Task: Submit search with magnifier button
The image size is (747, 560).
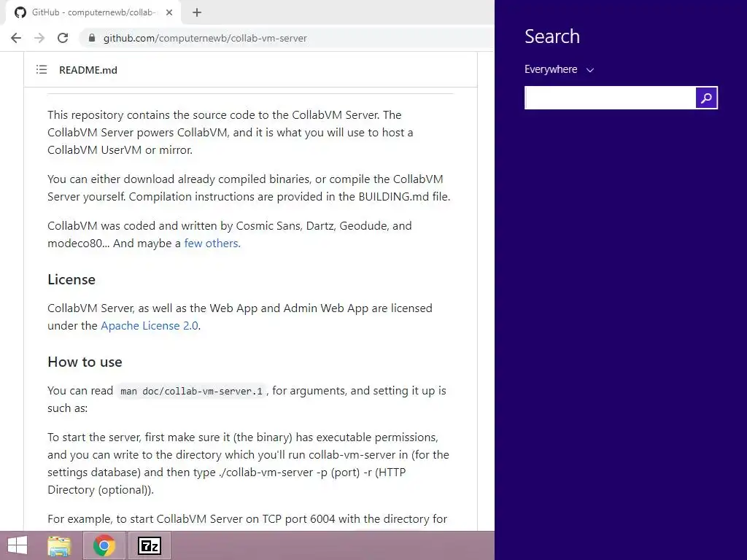Action: [706, 98]
